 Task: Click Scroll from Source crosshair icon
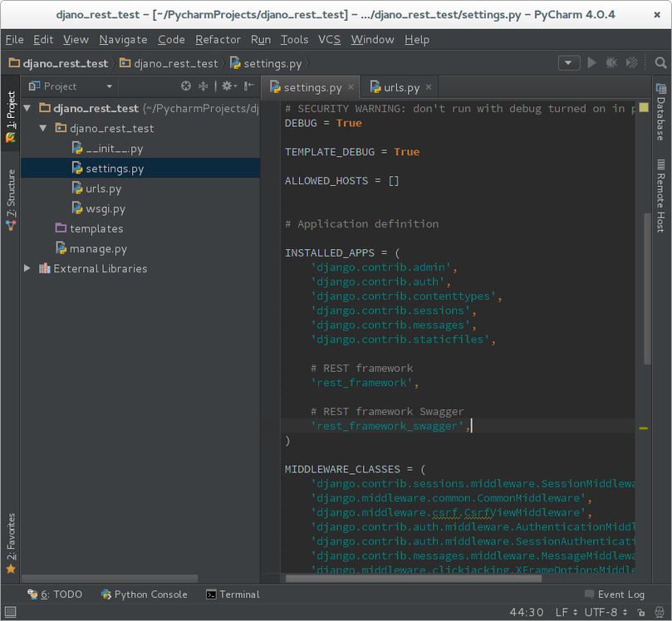coord(185,86)
